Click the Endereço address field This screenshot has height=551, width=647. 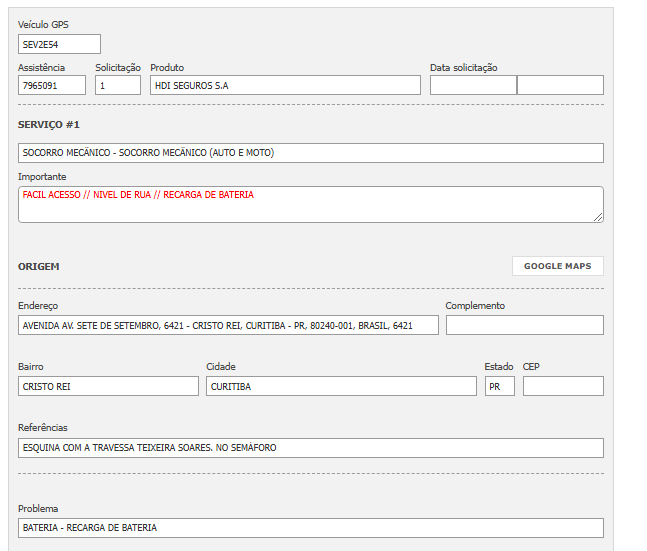coord(228,325)
